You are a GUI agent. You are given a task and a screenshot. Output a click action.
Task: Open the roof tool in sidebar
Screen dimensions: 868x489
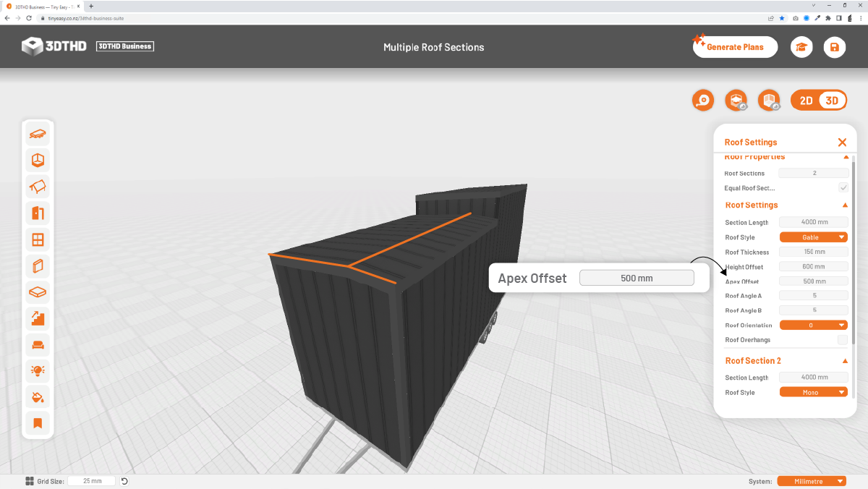38,187
